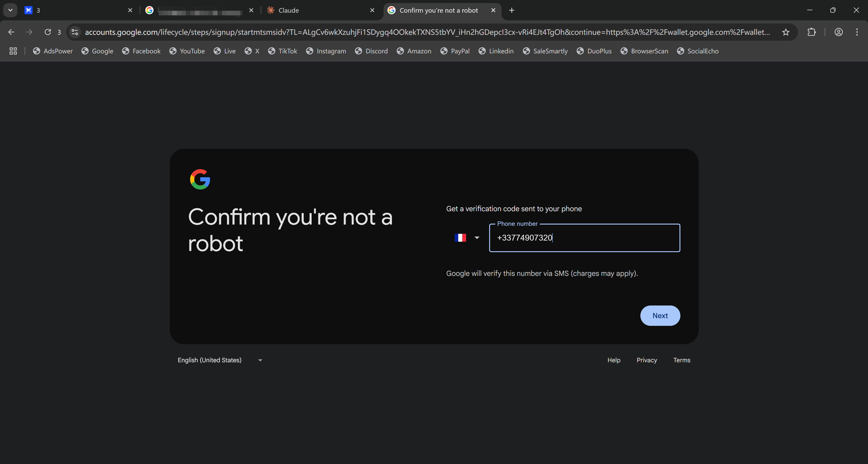
Task: Open the Amazon bookmark
Action: tap(414, 51)
